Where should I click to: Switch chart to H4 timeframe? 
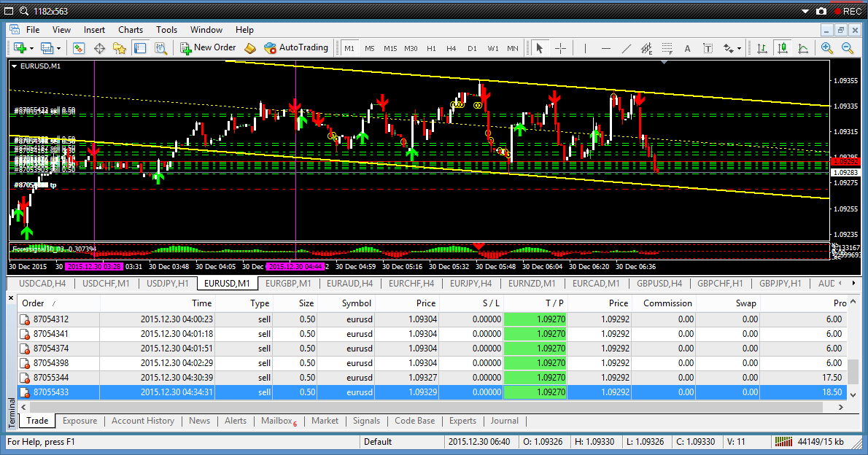point(452,48)
